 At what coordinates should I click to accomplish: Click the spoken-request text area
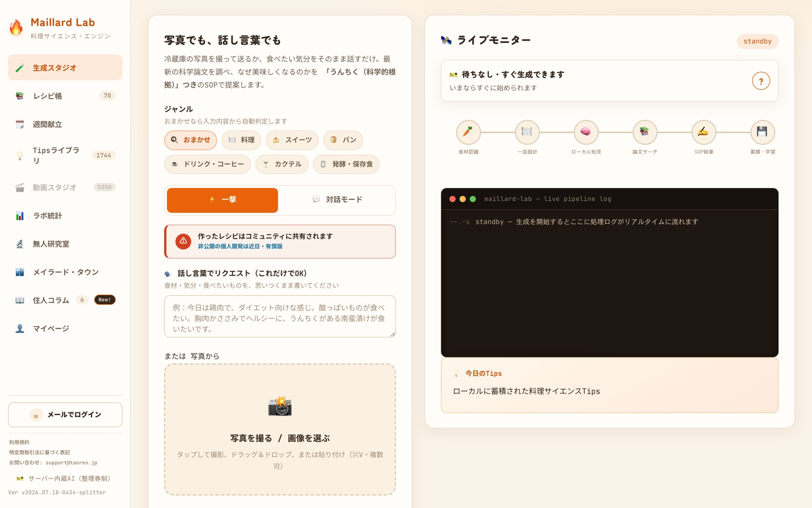[x=280, y=316]
